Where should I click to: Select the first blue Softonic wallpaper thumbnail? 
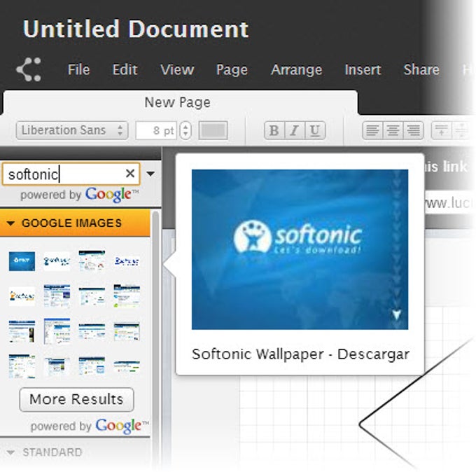22,261
